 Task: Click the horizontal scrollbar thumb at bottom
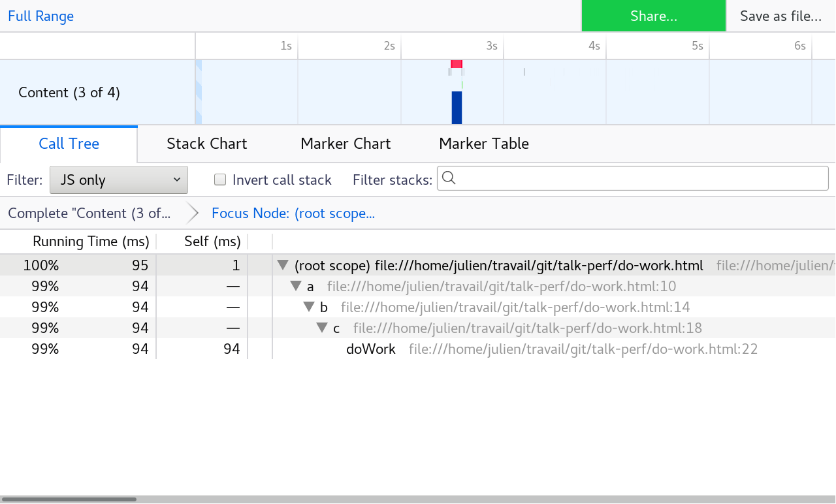tap(69, 499)
